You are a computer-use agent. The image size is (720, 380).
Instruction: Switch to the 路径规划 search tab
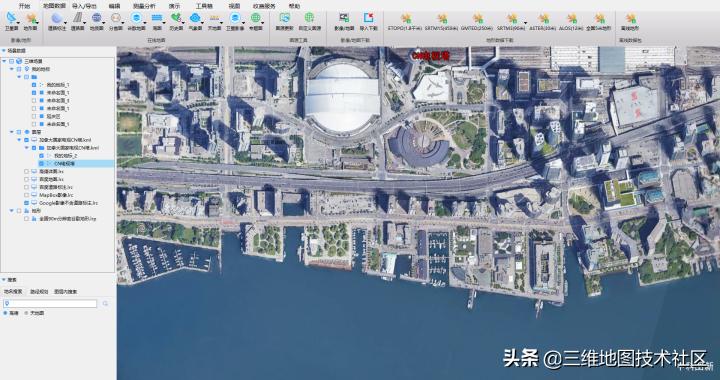click(x=39, y=292)
